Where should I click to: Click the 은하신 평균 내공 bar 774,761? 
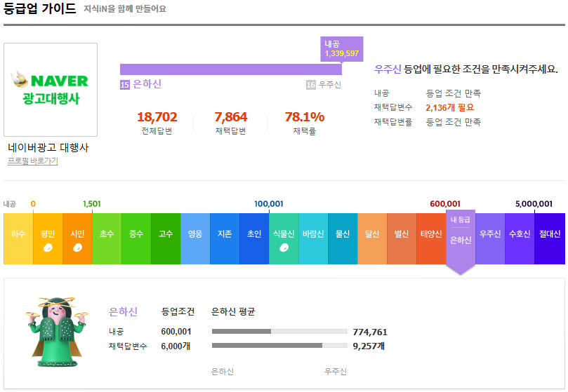pos(279,332)
